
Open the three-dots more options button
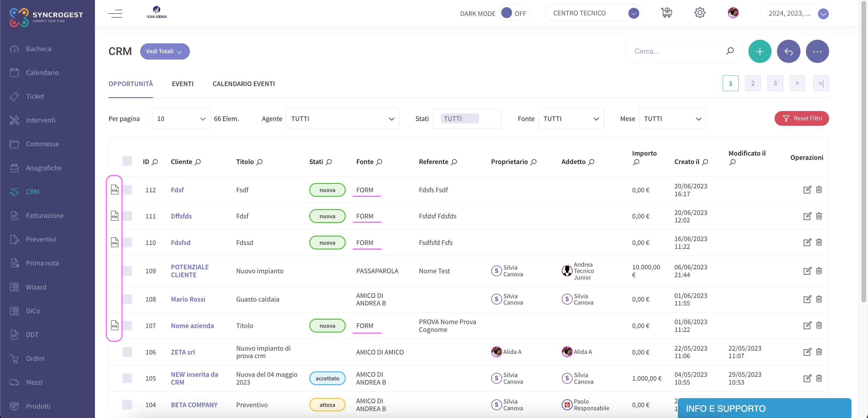817,51
